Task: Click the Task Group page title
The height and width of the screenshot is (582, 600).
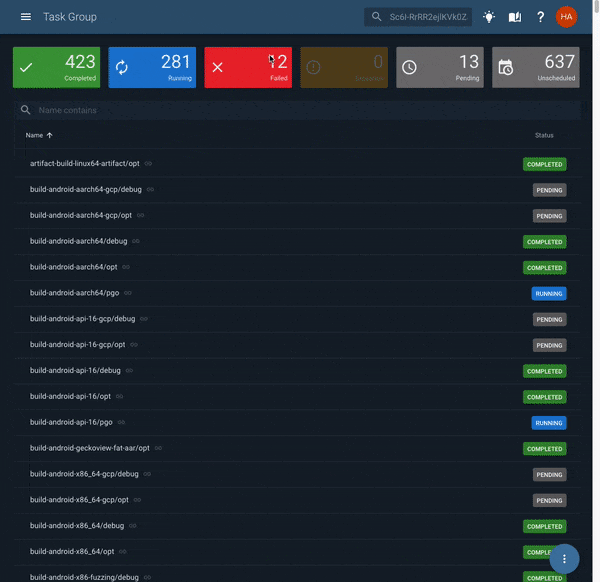Action: [x=70, y=17]
